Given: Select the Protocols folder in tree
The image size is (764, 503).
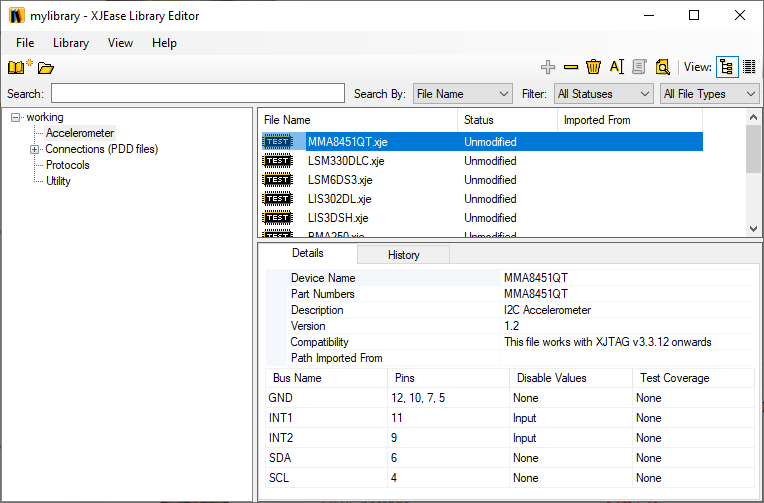Looking at the screenshot, I should [x=67, y=165].
